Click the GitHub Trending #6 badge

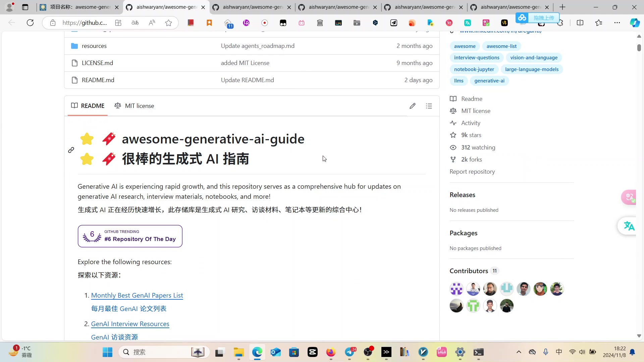click(x=130, y=236)
